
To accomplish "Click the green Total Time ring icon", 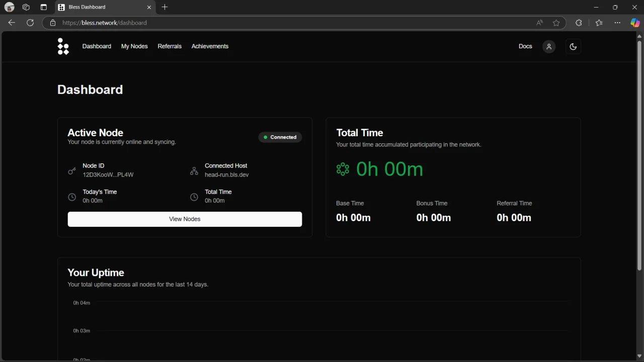I will pyautogui.click(x=343, y=169).
